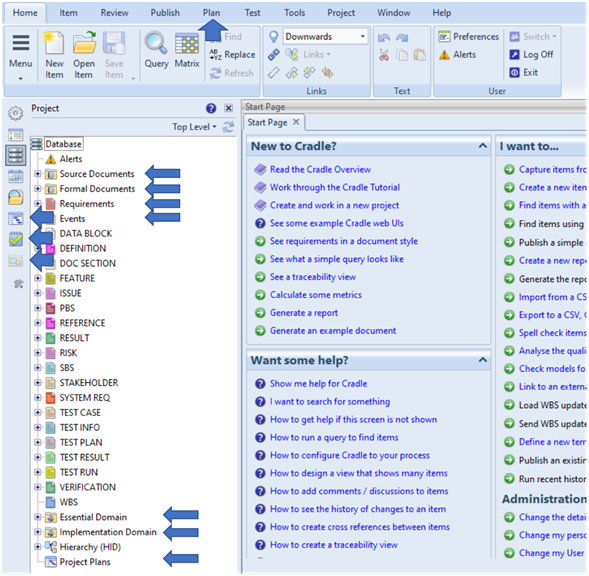Open the Menu hamburger button
Screen dimensions: 589x576
coord(21,54)
